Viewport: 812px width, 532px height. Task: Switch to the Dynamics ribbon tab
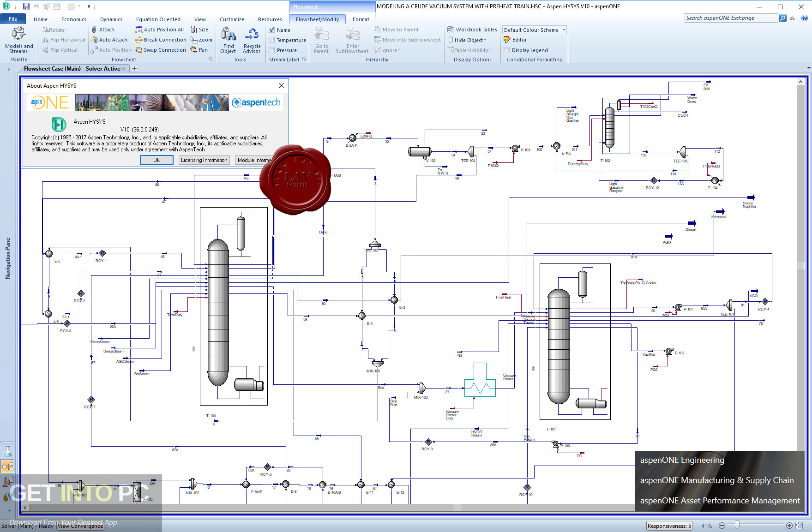(111, 19)
